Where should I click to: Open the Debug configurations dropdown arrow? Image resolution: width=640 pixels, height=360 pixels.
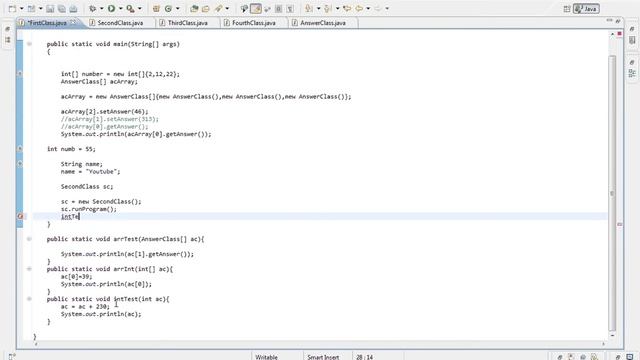point(101,9)
